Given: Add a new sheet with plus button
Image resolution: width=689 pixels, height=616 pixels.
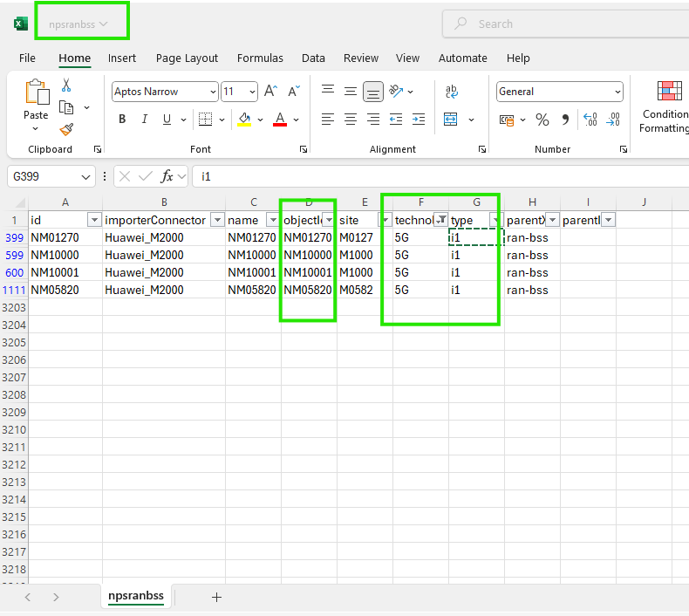Looking at the screenshot, I should pyautogui.click(x=217, y=597).
